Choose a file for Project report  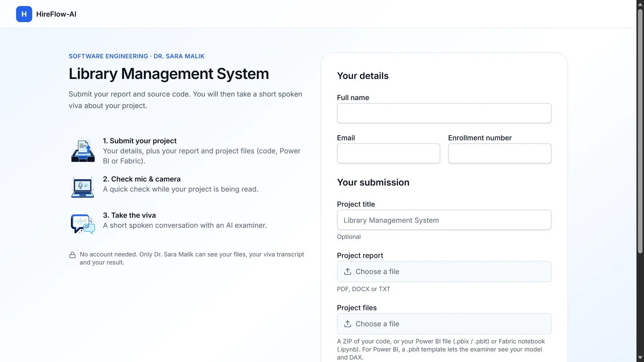(444, 271)
